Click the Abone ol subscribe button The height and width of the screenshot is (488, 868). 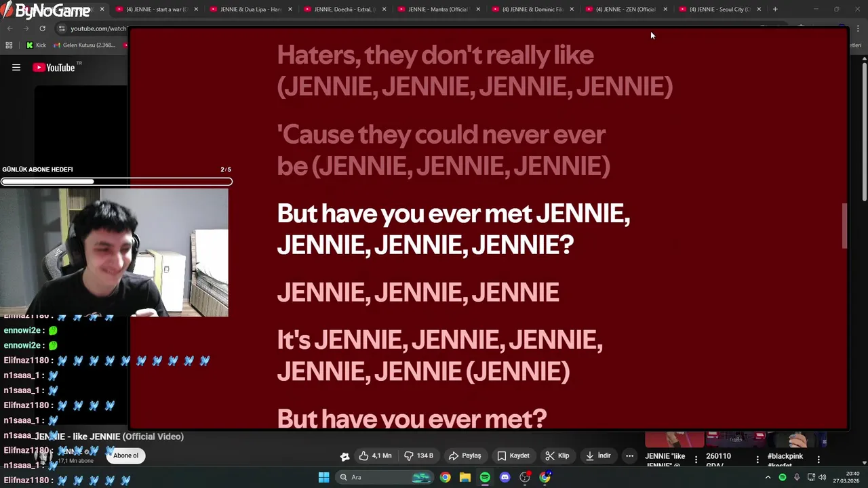[x=125, y=455]
